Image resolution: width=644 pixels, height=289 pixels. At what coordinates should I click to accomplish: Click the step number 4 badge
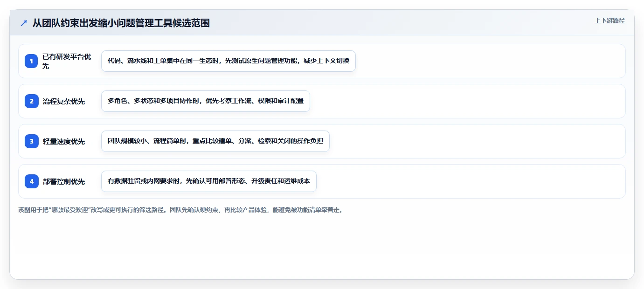tap(32, 181)
